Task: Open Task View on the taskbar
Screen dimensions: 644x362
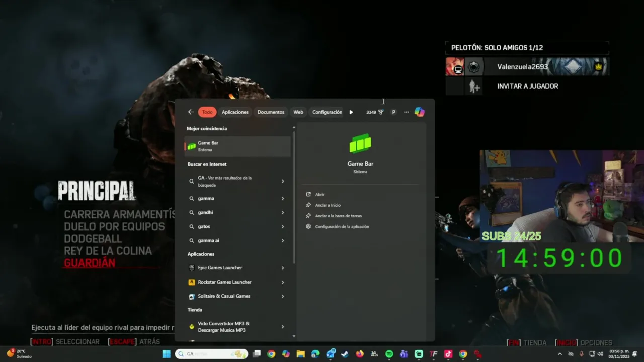Action: pyautogui.click(x=257, y=354)
